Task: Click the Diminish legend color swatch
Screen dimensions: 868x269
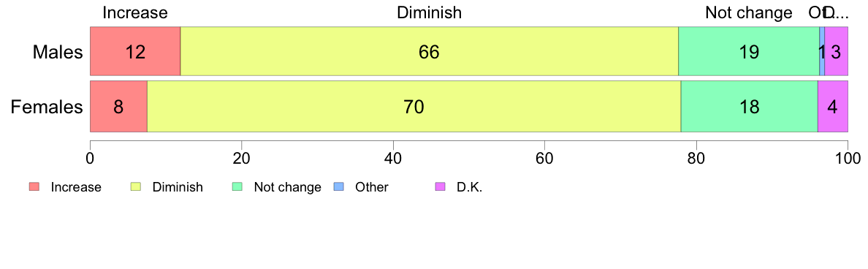Action: click(136, 187)
